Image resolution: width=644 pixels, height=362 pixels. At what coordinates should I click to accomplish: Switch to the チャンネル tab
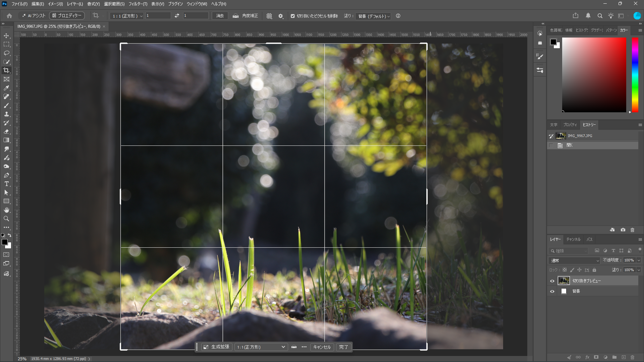(573, 239)
